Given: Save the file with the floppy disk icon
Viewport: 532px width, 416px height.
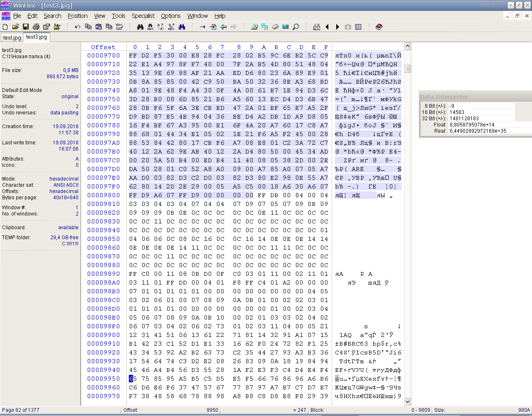Looking at the screenshot, I should (26, 27).
